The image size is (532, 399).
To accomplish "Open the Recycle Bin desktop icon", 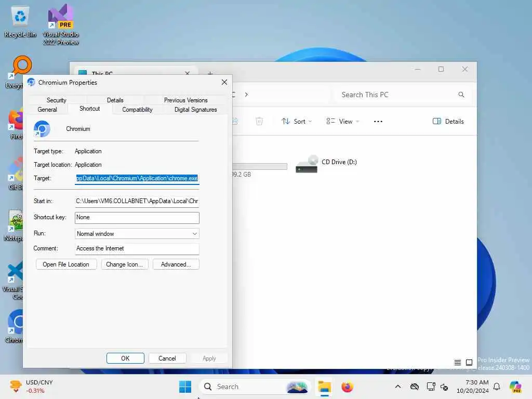I will pos(20,22).
